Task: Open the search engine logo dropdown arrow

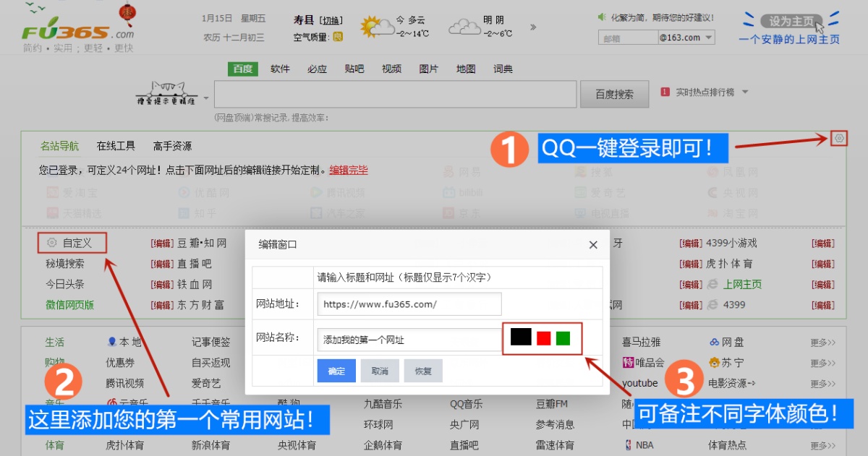Action: pyautogui.click(x=206, y=98)
